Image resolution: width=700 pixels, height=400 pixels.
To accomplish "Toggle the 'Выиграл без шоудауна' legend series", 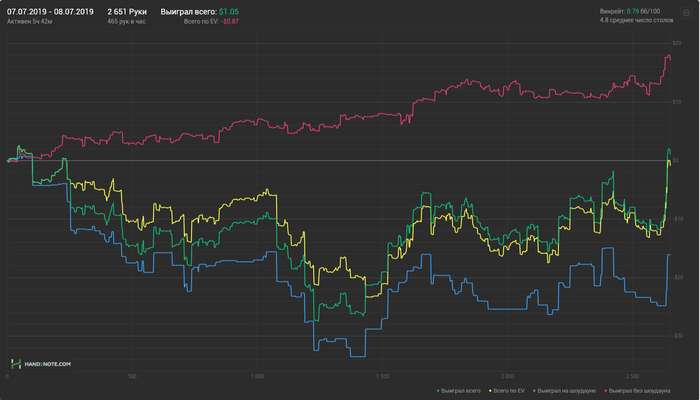I will [637, 391].
